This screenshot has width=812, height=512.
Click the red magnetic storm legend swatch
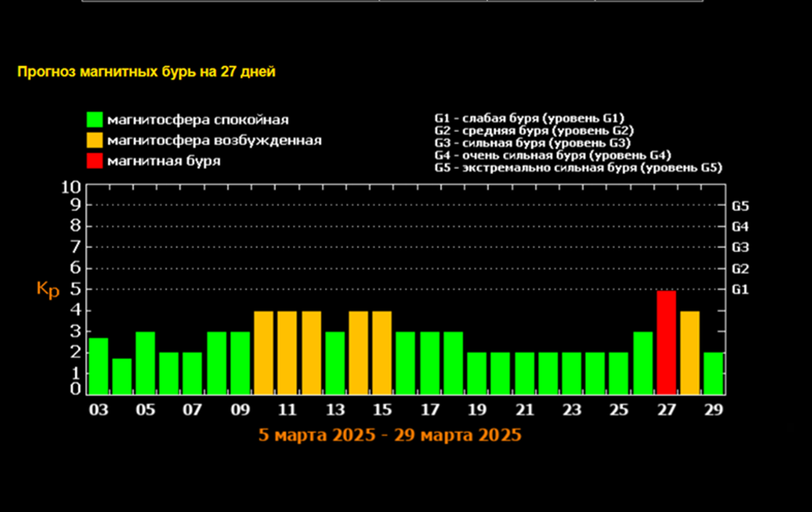click(94, 161)
